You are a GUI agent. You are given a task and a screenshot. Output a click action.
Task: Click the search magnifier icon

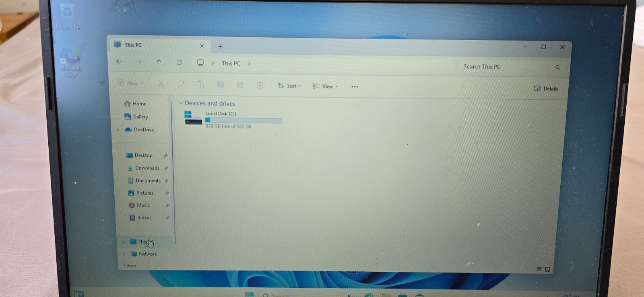[x=558, y=68]
